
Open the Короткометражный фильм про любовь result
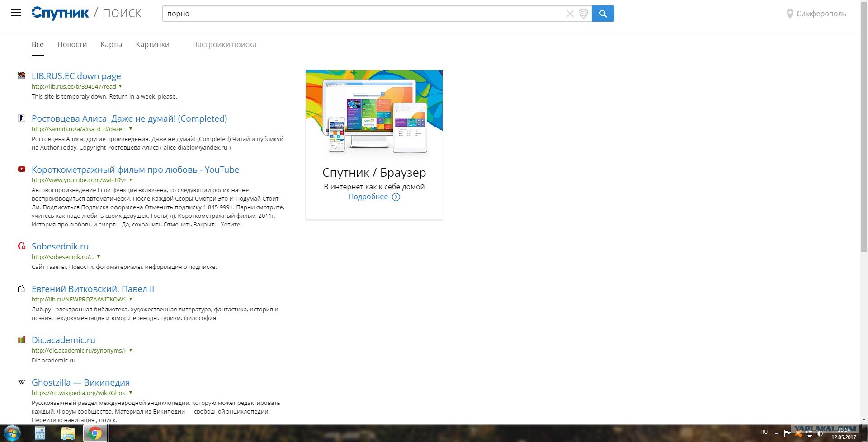tap(135, 169)
